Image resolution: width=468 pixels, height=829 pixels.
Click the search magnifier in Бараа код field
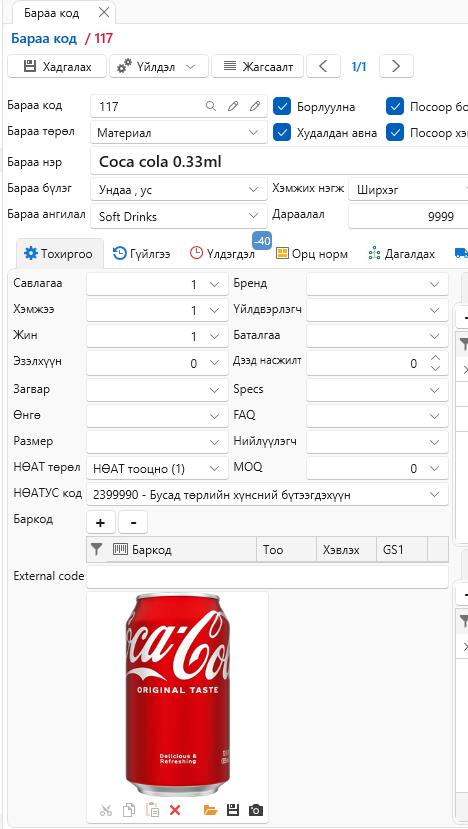coord(210,106)
